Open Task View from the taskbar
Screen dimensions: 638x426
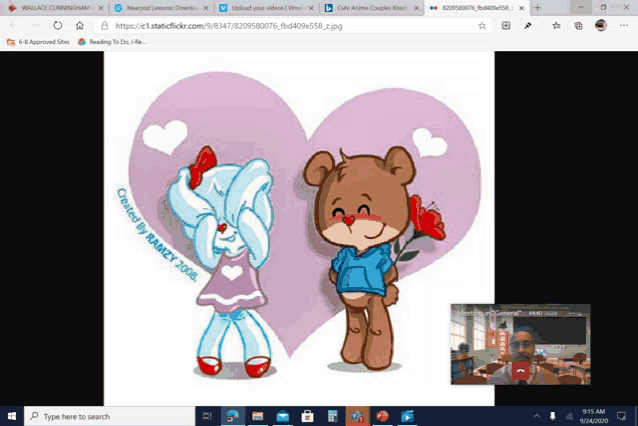tap(208, 416)
